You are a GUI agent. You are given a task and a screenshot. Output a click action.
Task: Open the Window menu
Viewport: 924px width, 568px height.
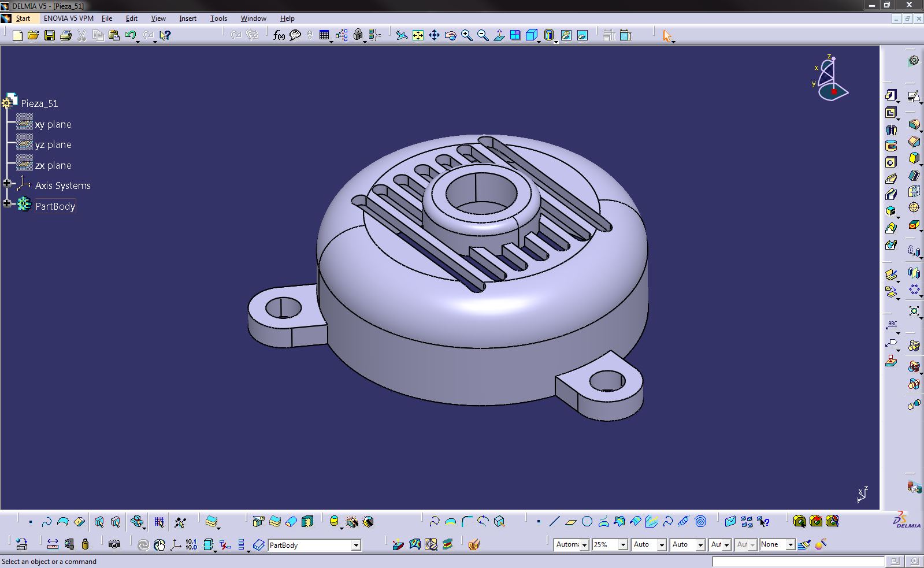pos(253,18)
